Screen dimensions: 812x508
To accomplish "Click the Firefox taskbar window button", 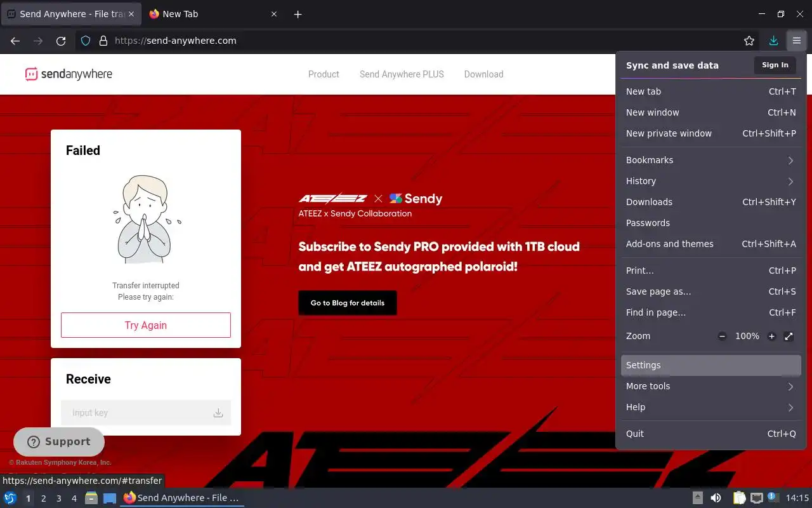I will click(x=181, y=498).
